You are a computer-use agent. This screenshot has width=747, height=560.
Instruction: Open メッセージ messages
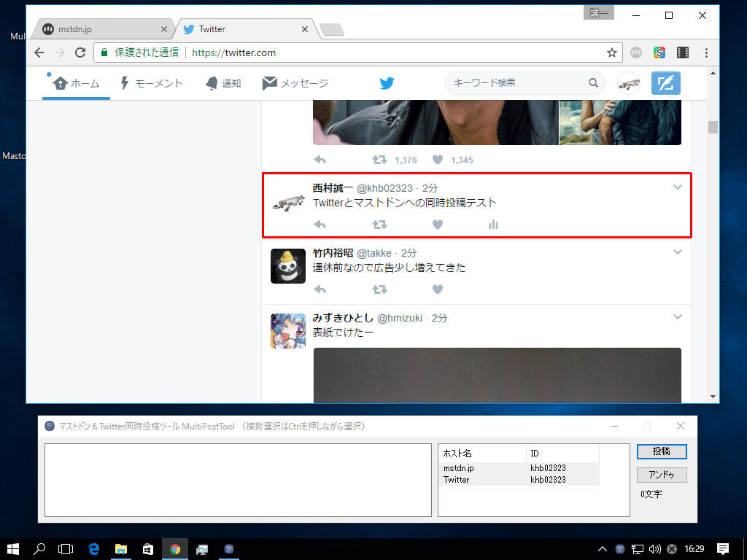click(x=295, y=83)
